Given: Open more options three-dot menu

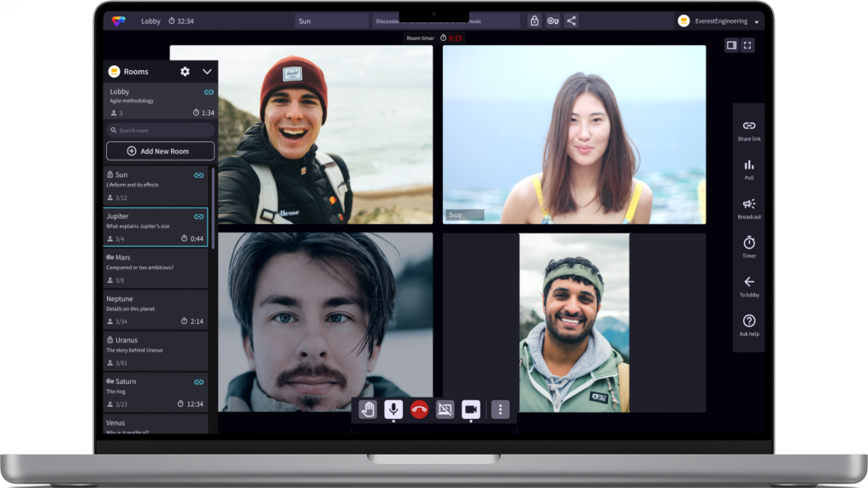Looking at the screenshot, I should (500, 409).
